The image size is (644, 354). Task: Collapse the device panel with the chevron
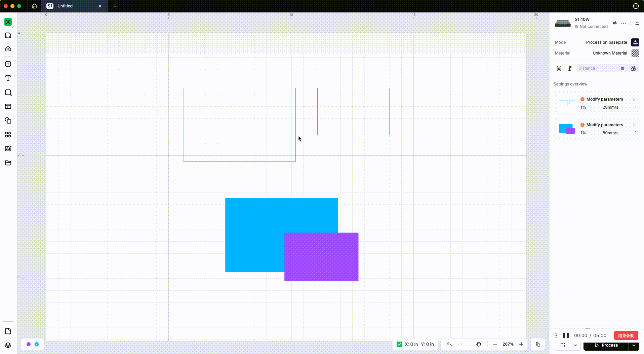click(x=637, y=23)
